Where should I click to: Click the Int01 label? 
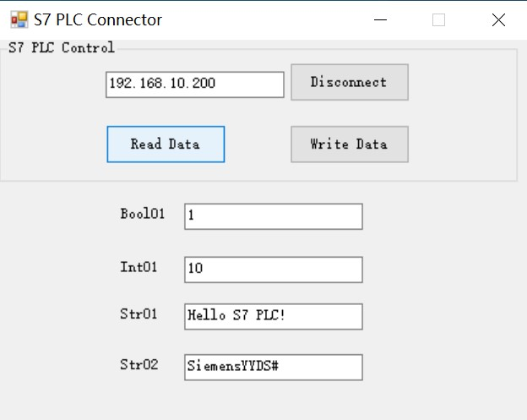click(139, 268)
